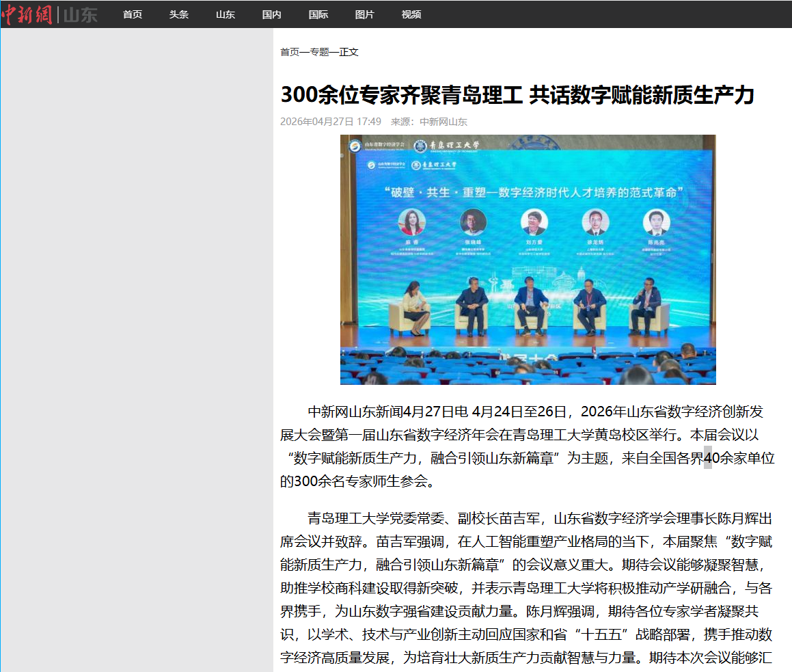The width and height of the screenshot is (792, 672).
Task: Select 山东 in the top navigation menu
Action: tap(226, 14)
